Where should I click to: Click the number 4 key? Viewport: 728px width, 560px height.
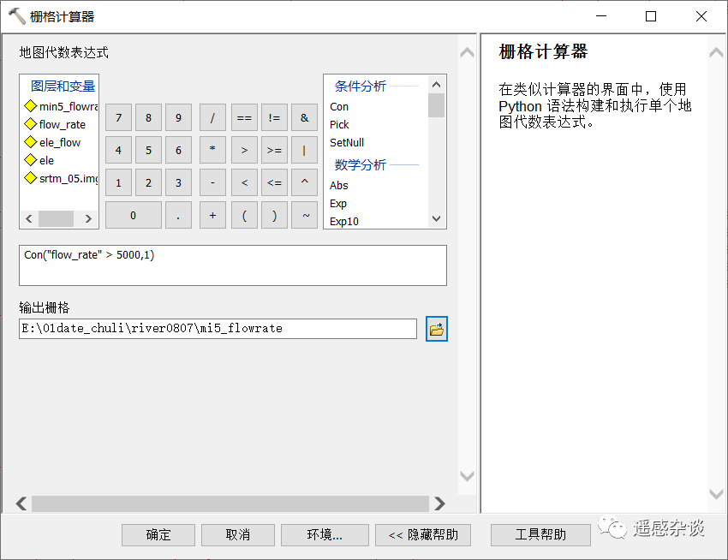[118, 150]
